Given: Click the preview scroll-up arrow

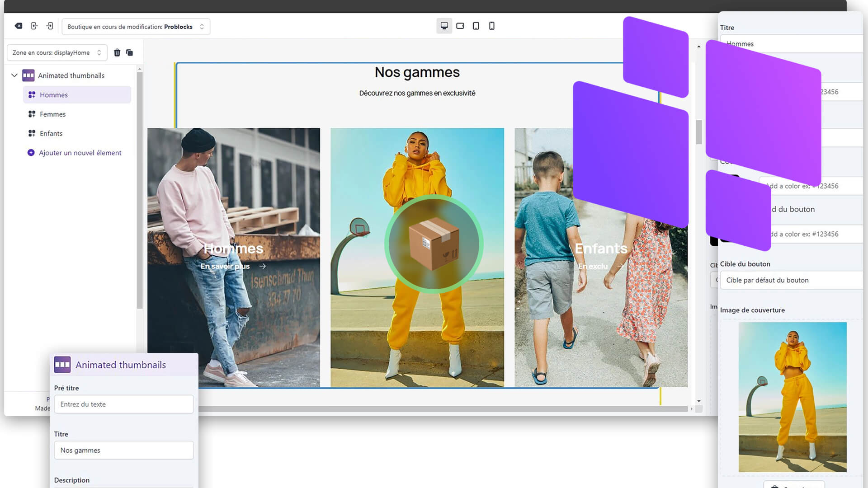Looking at the screenshot, I should pyautogui.click(x=699, y=47).
